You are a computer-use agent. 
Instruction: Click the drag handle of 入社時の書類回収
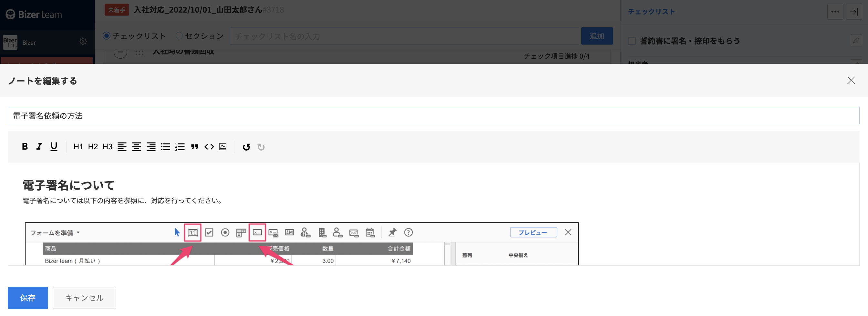click(139, 53)
